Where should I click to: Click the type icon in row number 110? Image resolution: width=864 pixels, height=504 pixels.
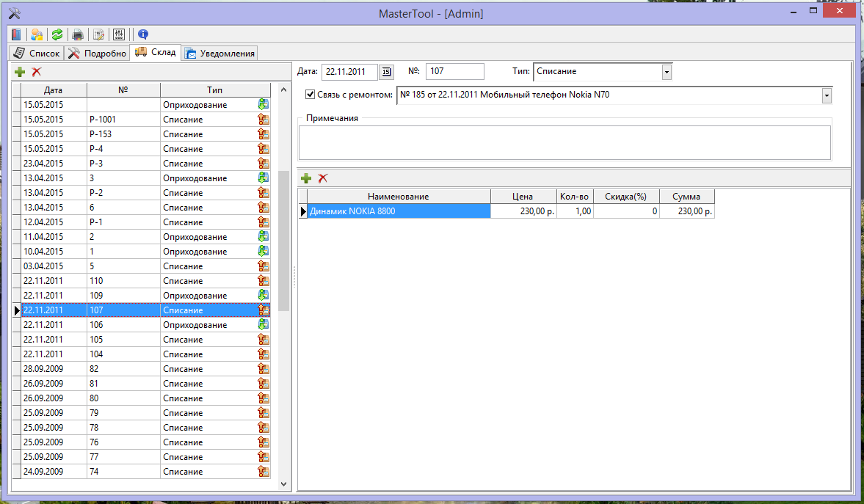pos(264,280)
